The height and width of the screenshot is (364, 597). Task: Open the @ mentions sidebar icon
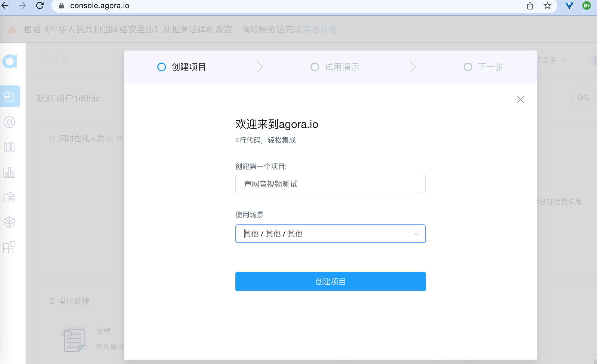9,122
